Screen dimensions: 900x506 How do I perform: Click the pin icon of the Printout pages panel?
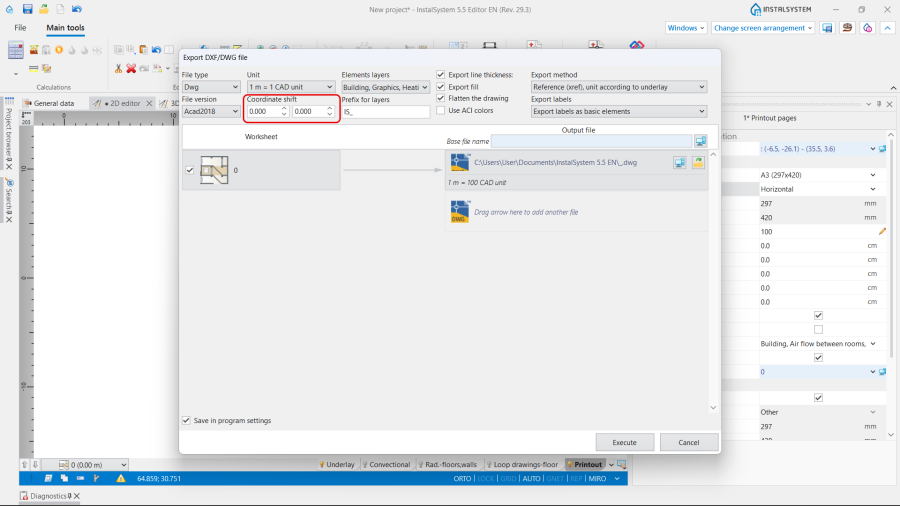[x=879, y=104]
